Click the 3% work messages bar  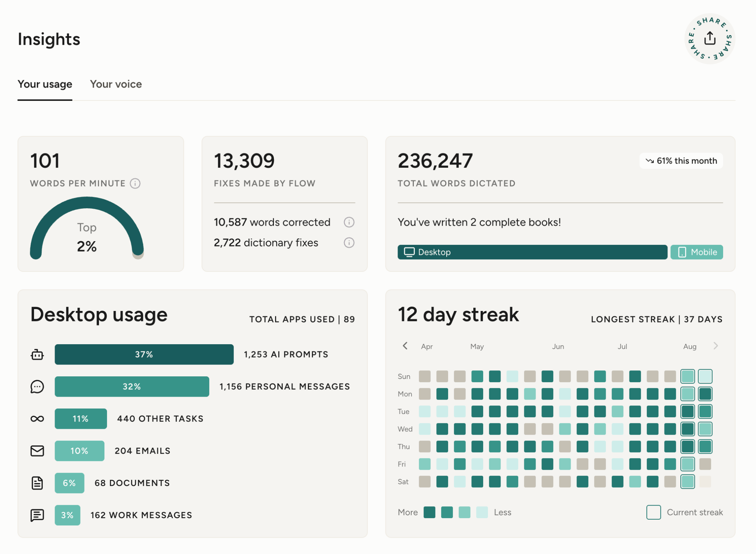[x=67, y=515]
